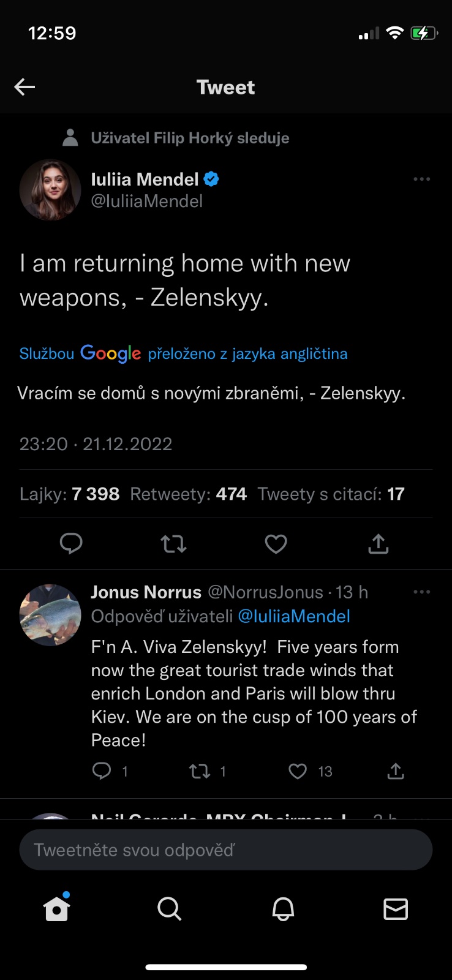Open the Search tab
Image resolution: width=452 pixels, height=980 pixels.
click(x=169, y=909)
